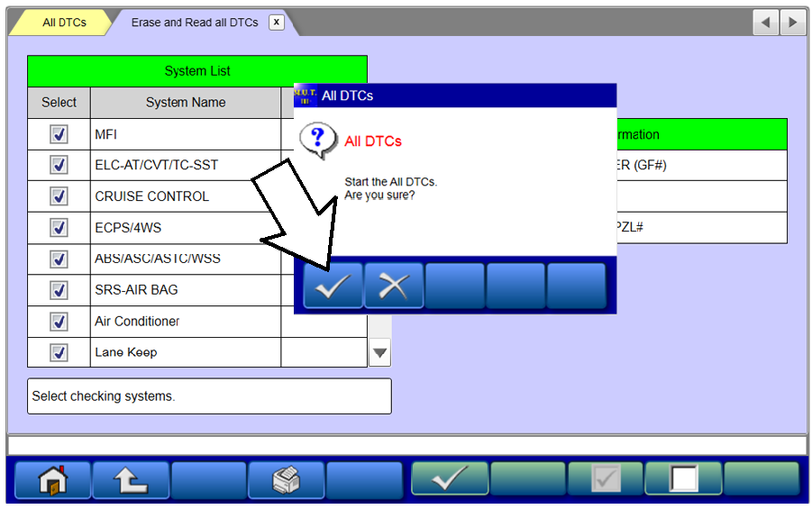Select the ECPS/4WS system row name
The image size is (812, 509).
[x=129, y=228]
